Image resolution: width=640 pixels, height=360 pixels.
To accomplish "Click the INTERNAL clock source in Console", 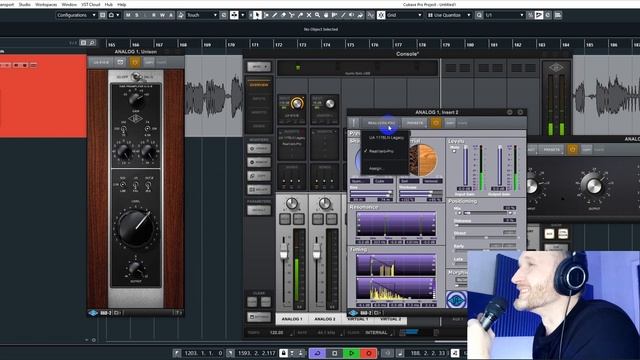I will coord(376,332).
